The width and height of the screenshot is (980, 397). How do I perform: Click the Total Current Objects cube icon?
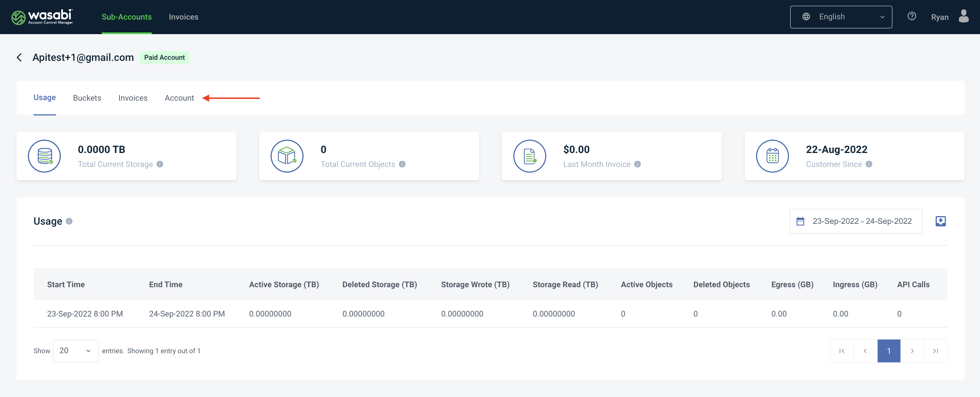tap(287, 156)
